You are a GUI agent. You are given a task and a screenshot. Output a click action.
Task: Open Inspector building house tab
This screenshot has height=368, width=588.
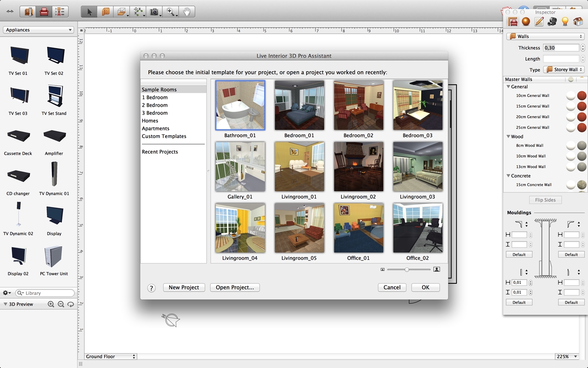click(578, 22)
